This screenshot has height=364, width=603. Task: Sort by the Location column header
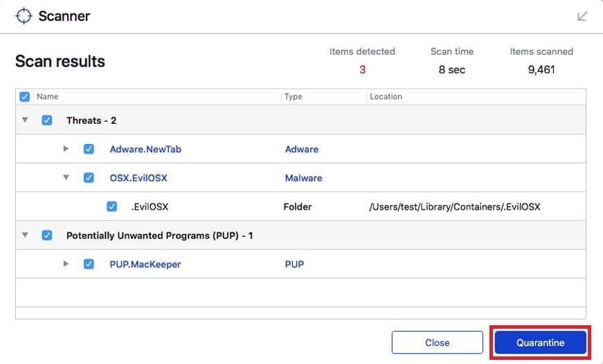click(x=386, y=97)
